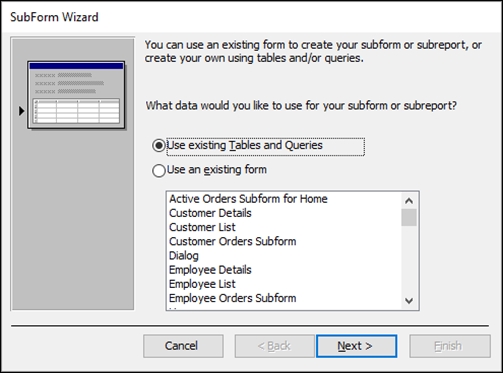Click the Cancel button
Image resolution: width=503 pixels, height=373 pixels.
(183, 346)
